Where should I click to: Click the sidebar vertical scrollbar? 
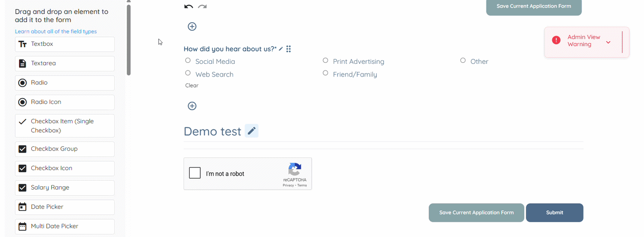[129, 40]
